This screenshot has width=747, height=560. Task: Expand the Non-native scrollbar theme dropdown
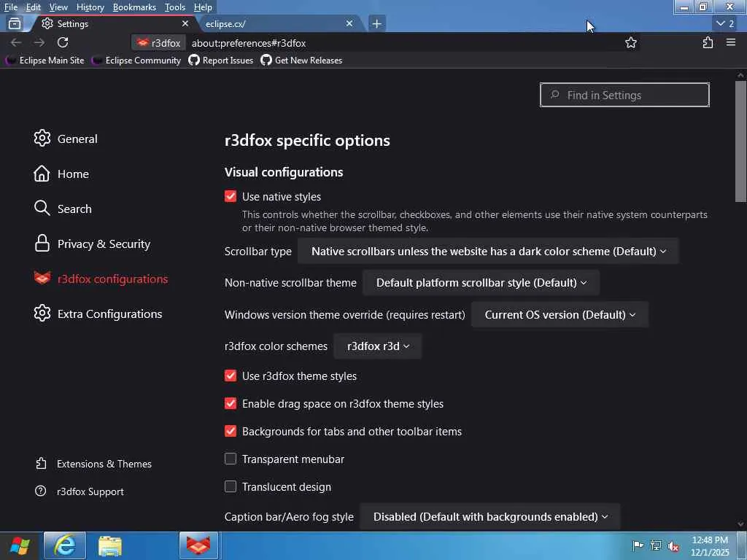481,282
